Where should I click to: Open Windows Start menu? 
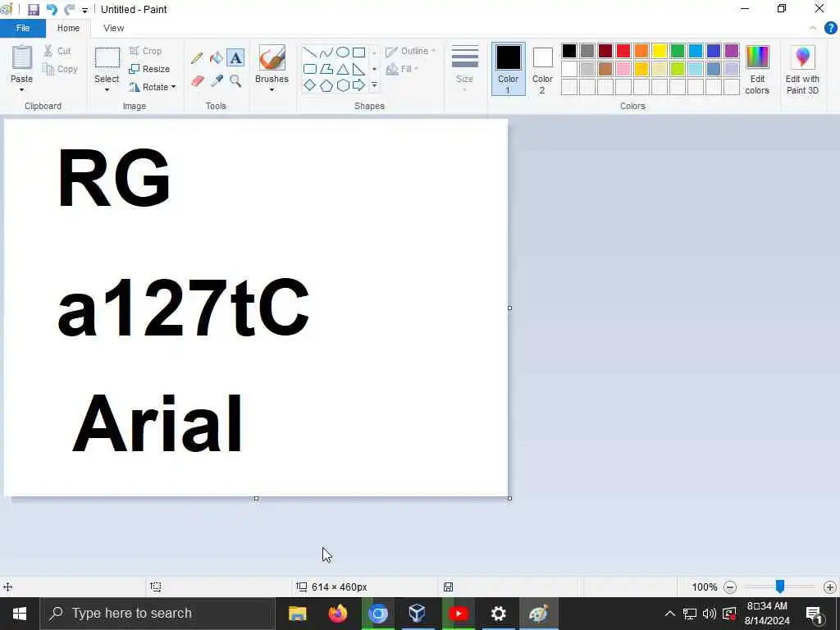click(x=20, y=614)
